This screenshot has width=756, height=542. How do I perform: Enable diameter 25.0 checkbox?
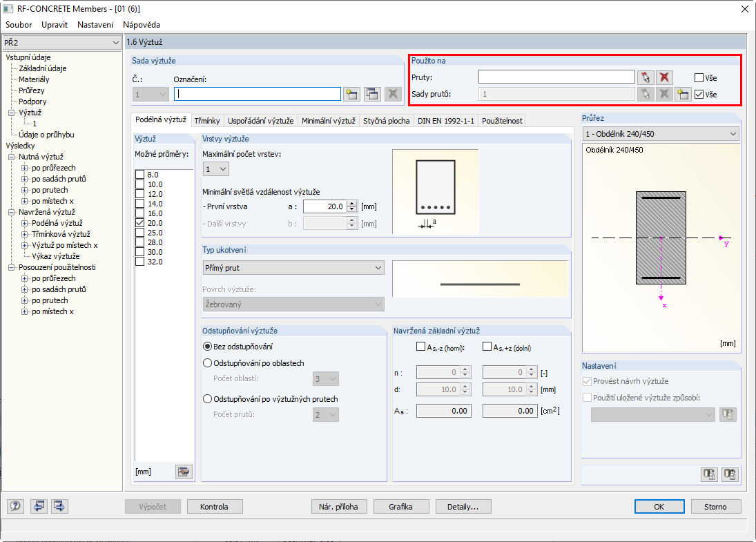coord(140,233)
